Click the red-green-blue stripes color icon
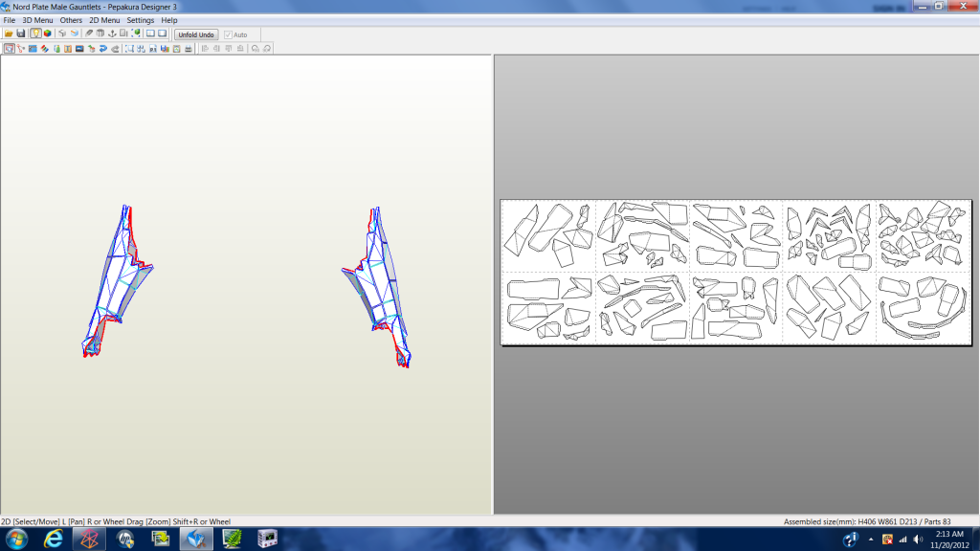This screenshot has height=551, width=980. click(x=44, y=49)
